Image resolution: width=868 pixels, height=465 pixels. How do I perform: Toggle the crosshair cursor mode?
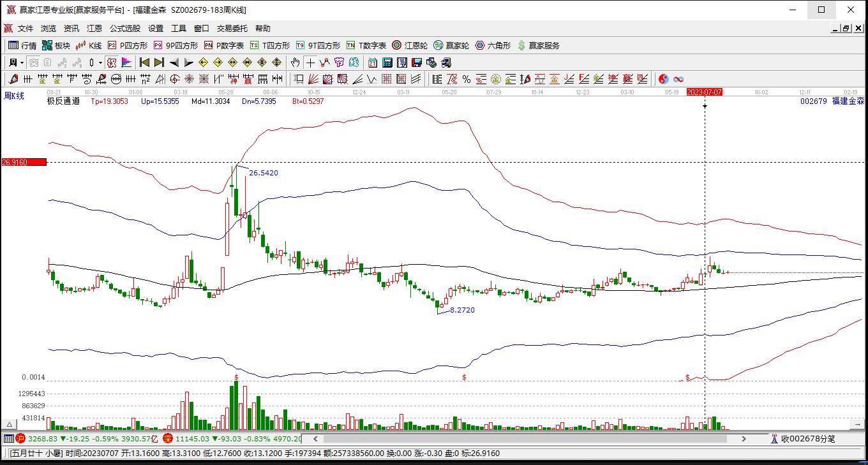click(x=310, y=63)
